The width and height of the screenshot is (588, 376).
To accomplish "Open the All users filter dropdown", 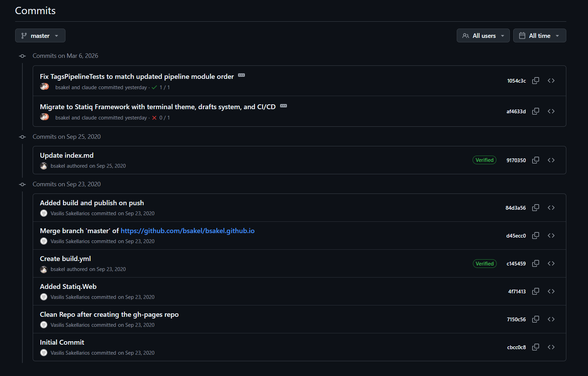I will pyautogui.click(x=483, y=35).
